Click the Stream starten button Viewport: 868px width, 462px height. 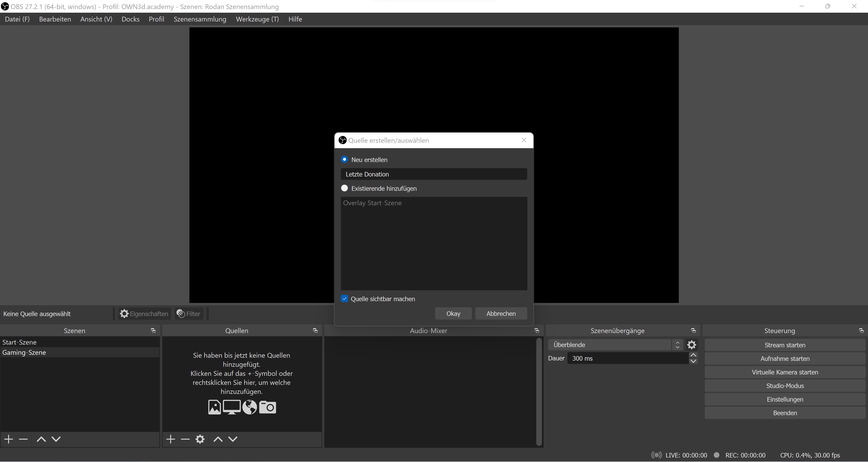785,345
